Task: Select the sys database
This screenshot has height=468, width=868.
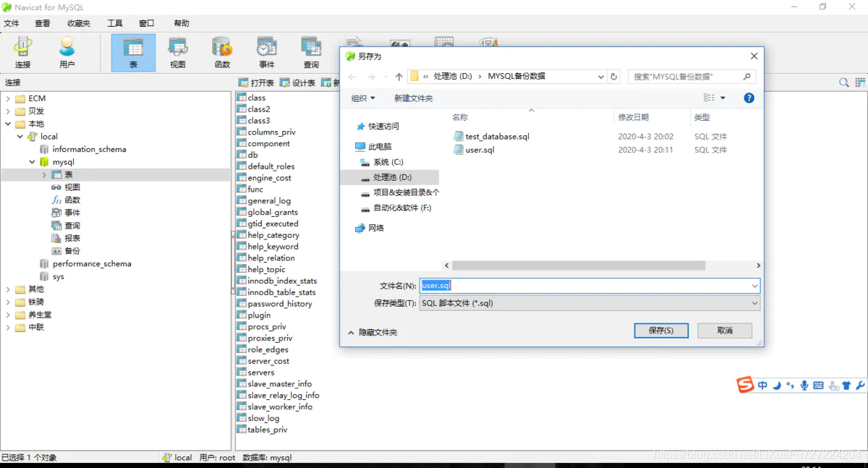Action: [58, 276]
